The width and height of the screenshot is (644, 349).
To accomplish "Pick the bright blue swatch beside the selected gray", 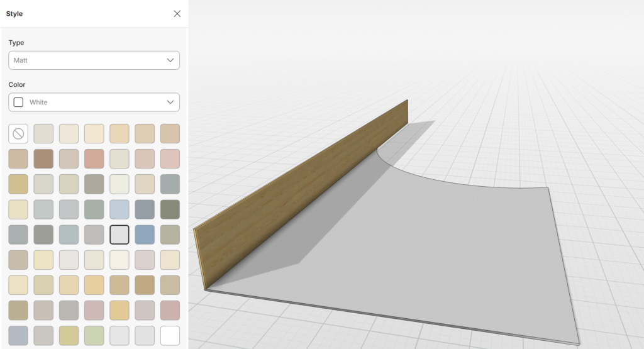I will click(x=145, y=235).
